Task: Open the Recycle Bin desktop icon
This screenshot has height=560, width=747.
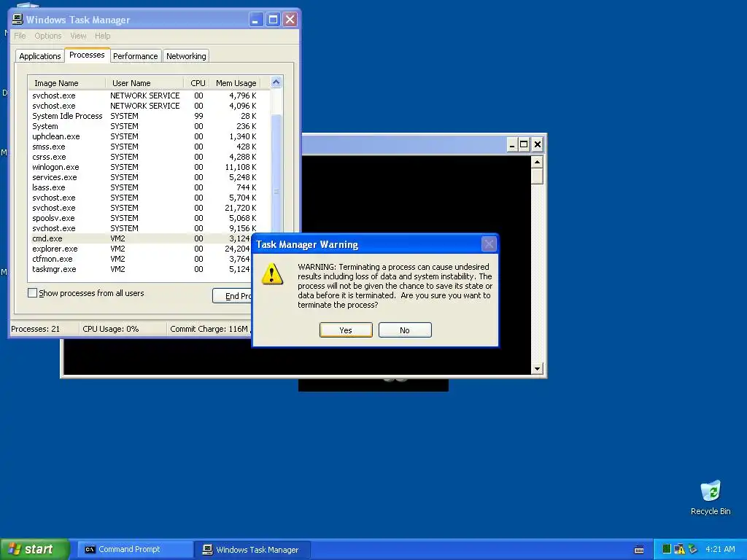Action: (x=711, y=498)
